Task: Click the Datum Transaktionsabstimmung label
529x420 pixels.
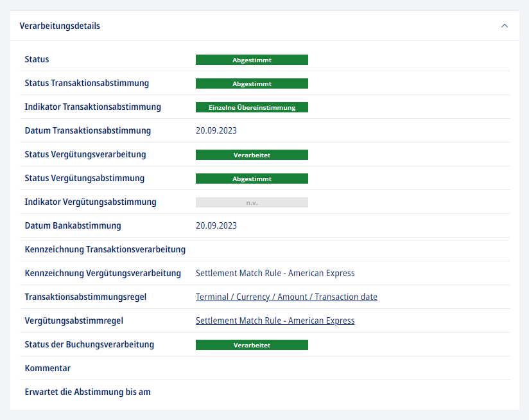Action: click(88, 130)
